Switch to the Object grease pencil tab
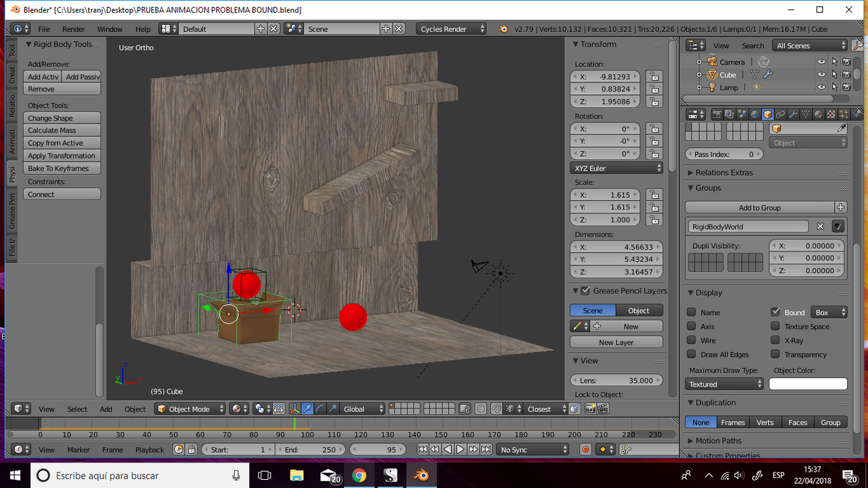Image resolution: width=868 pixels, height=488 pixels. tap(638, 310)
